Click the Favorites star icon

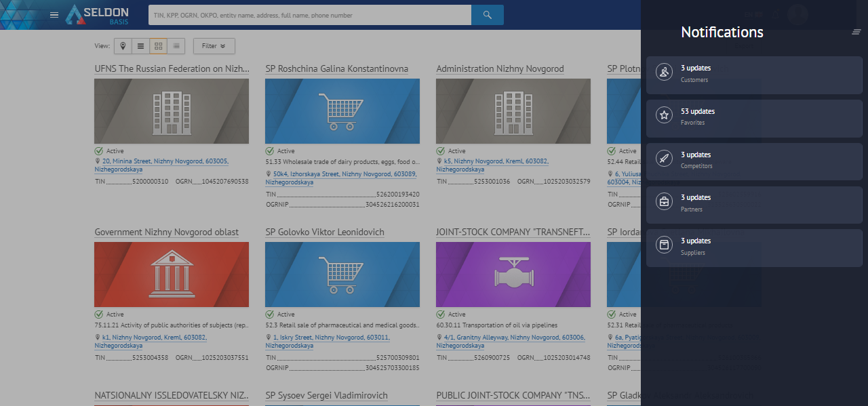tap(664, 115)
